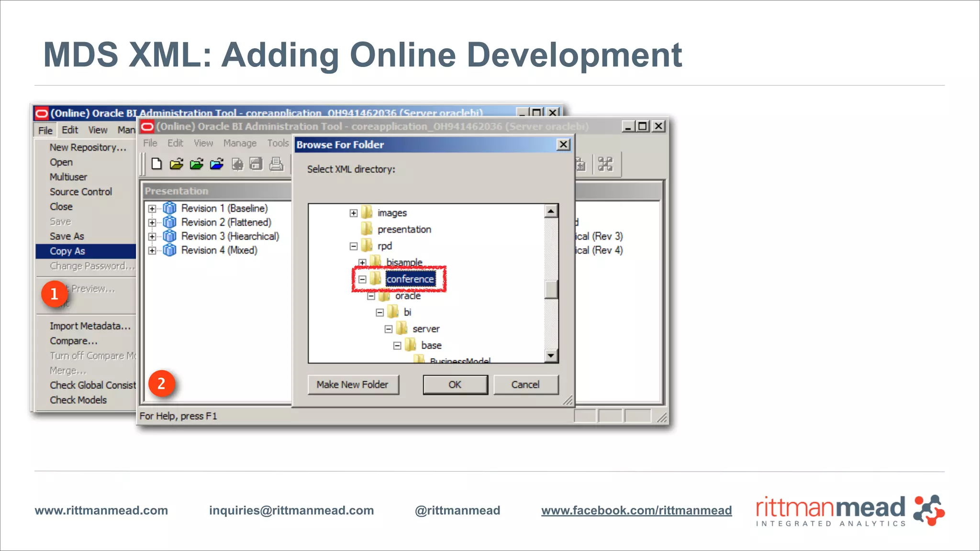Click the printer toolbar icon
Screen dimensions: 980x551
(276, 164)
